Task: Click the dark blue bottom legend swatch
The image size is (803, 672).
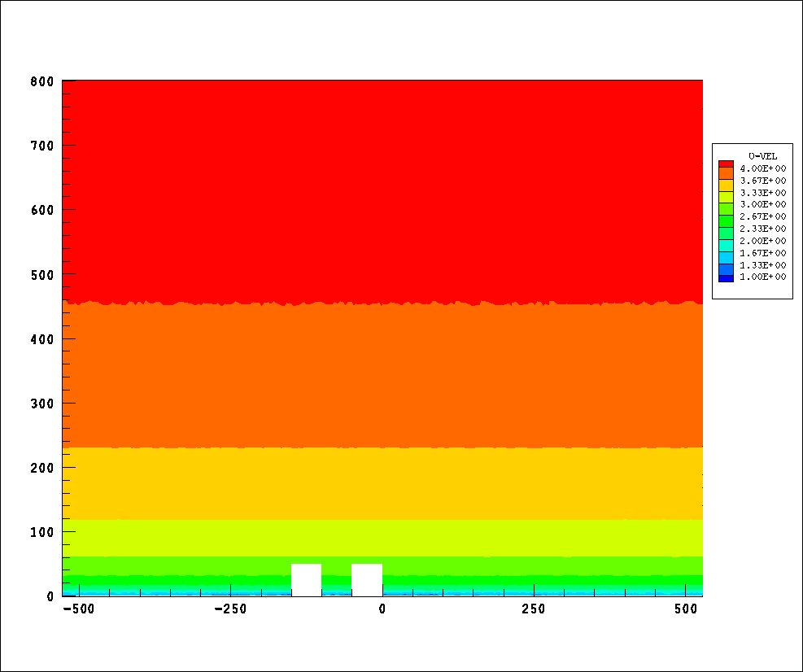Action: point(726,278)
